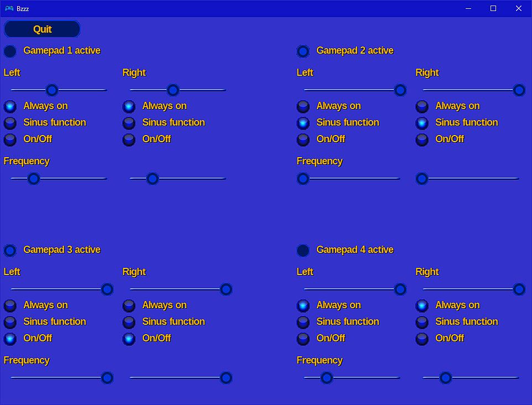Choose Always on for Gamepad 3 Left
The image size is (532, 405).
point(10,305)
